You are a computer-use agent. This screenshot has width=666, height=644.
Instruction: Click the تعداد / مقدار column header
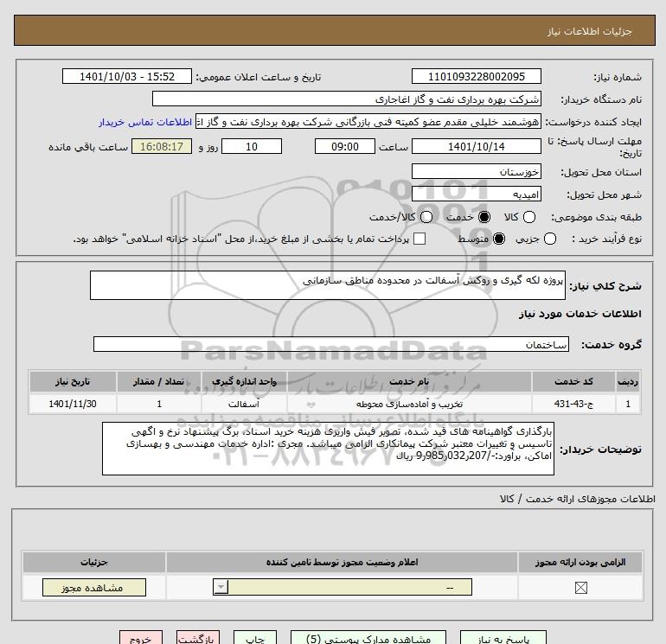(158, 381)
